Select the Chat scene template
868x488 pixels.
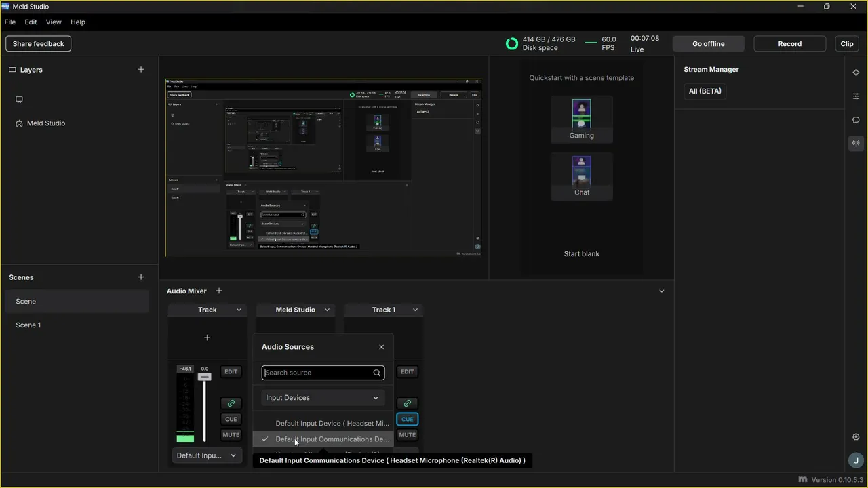tap(582, 177)
